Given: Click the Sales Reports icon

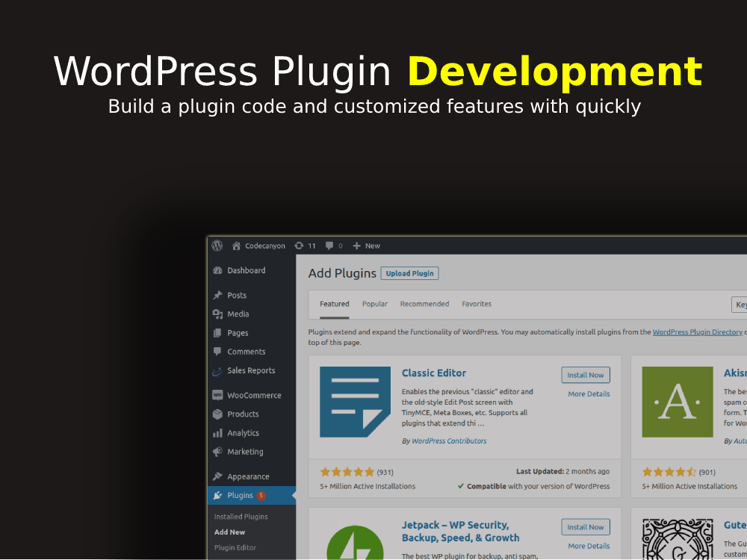Looking at the screenshot, I should pyautogui.click(x=217, y=370).
